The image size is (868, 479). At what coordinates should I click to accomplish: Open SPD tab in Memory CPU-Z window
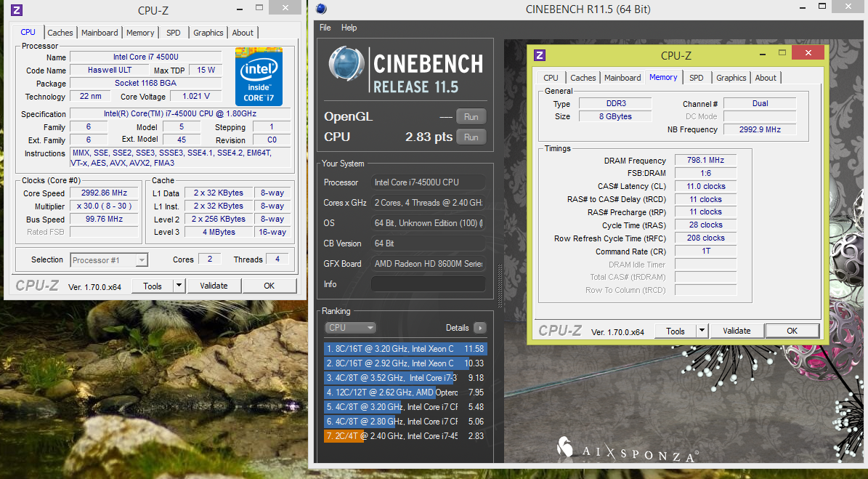pos(697,78)
